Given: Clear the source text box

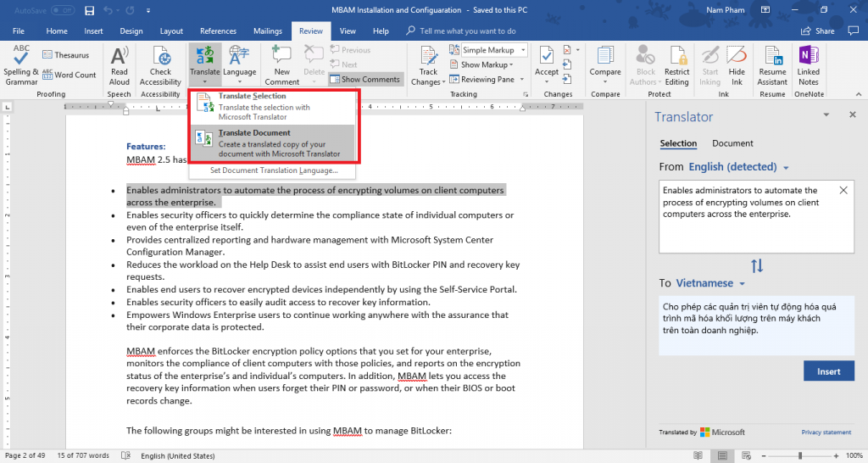Looking at the screenshot, I should click(x=843, y=191).
